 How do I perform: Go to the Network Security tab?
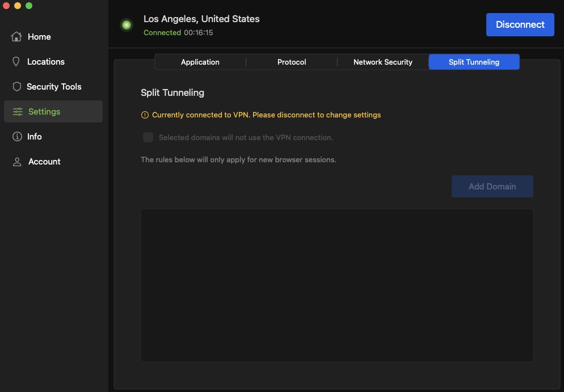tap(383, 62)
